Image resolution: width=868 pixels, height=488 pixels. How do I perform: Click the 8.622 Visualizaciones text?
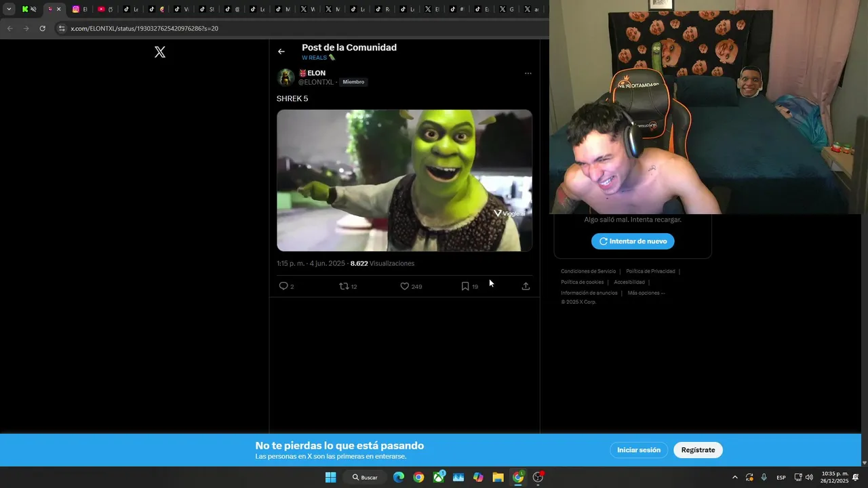tap(382, 264)
